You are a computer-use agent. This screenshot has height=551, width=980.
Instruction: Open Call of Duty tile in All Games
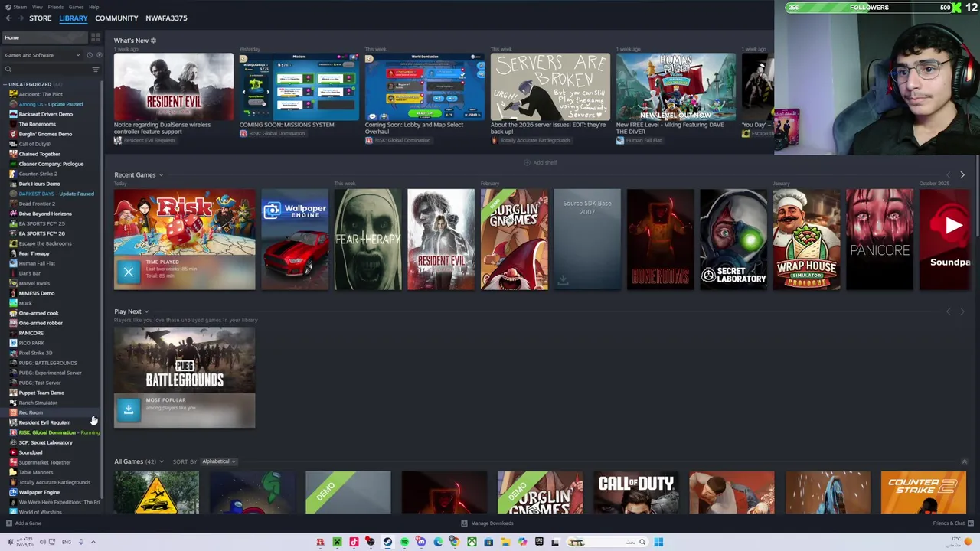[x=635, y=492]
